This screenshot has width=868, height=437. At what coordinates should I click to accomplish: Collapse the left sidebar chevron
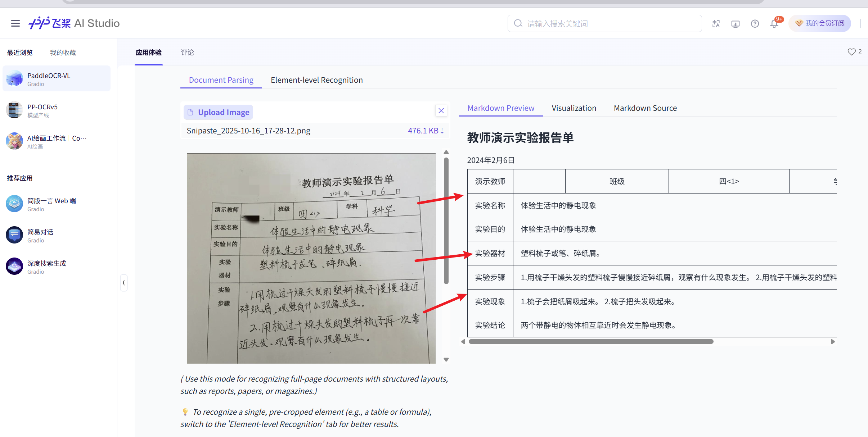[x=124, y=283]
